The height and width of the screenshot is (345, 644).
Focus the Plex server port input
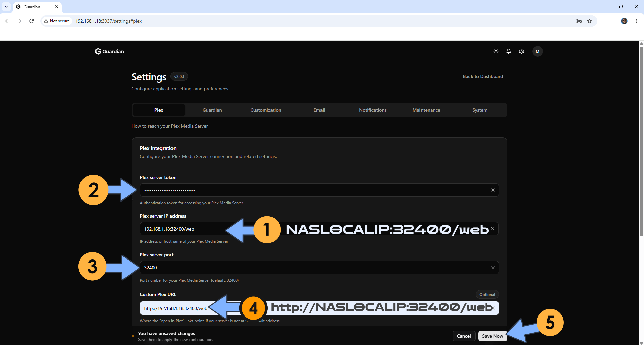pos(319,268)
